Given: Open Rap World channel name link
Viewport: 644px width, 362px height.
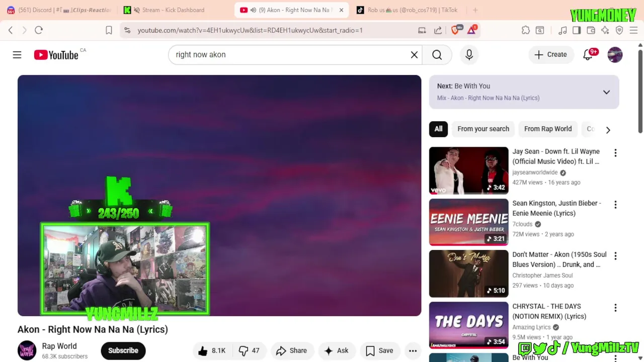Looking at the screenshot, I should pyautogui.click(x=59, y=346).
